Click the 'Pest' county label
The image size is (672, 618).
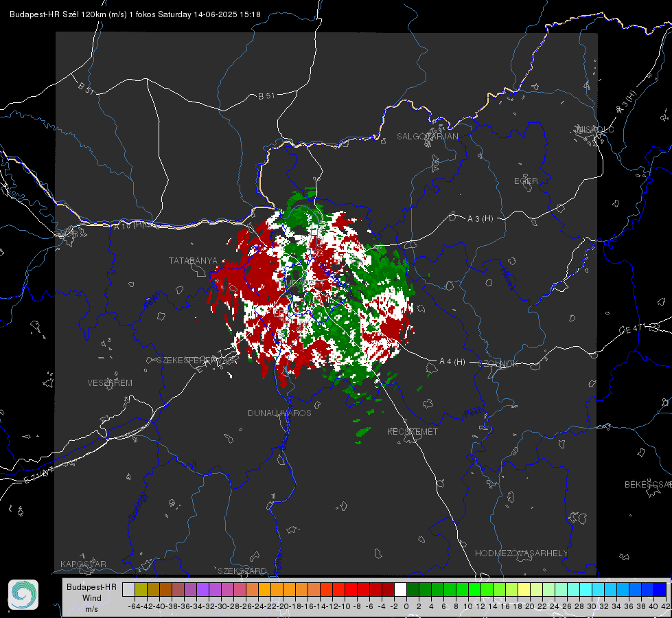point(473,413)
